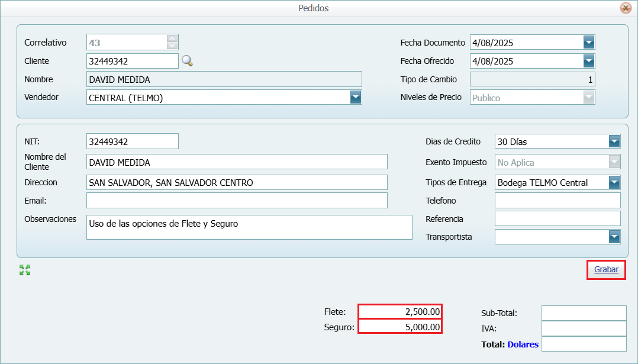Open the Transportista dropdown
The height and width of the screenshot is (364, 638).
614,237
